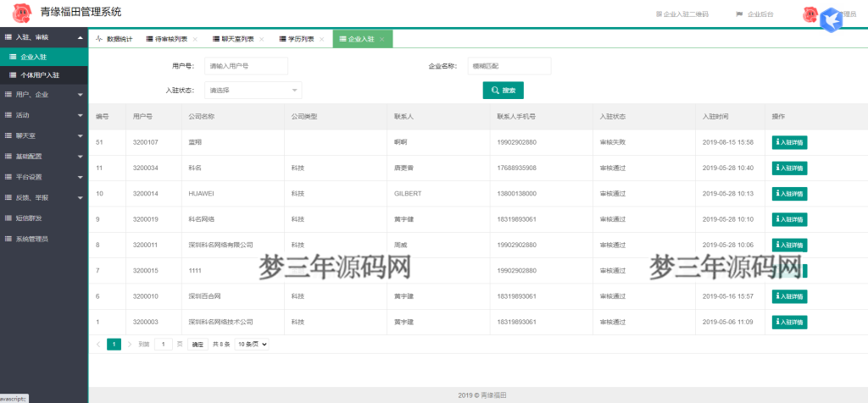
Task: Expand the 聊天室 sidebar menu
Action: click(44, 135)
